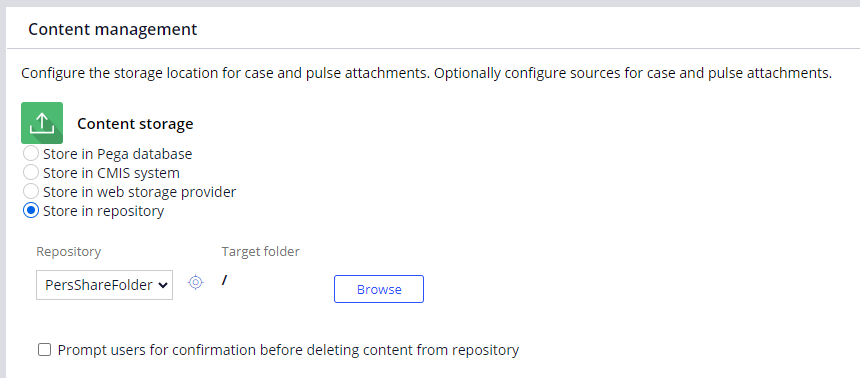The height and width of the screenshot is (378, 860).
Task: Choose Store in CMIS system option
Action: [31, 173]
